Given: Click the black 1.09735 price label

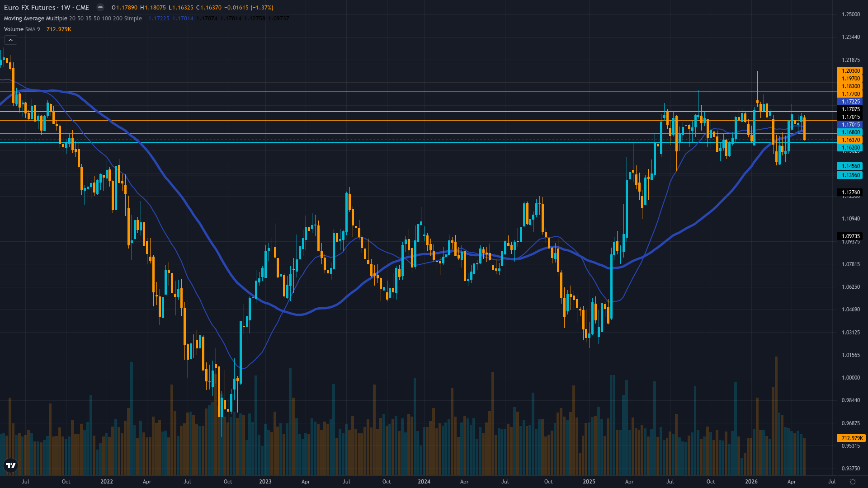Looking at the screenshot, I should 850,236.
